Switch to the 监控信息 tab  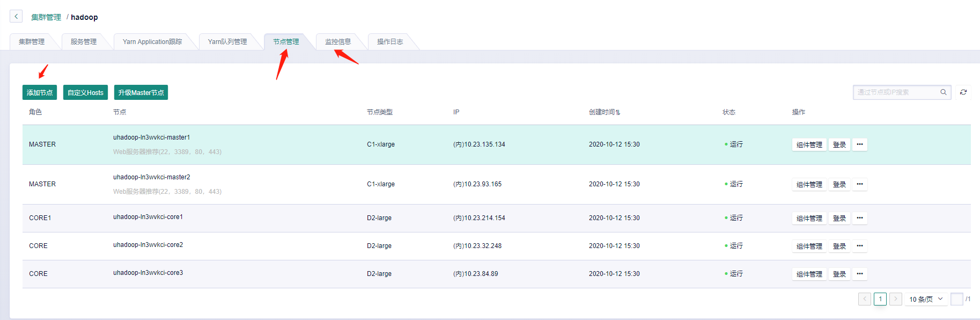pyautogui.click(x=338, y=42)
